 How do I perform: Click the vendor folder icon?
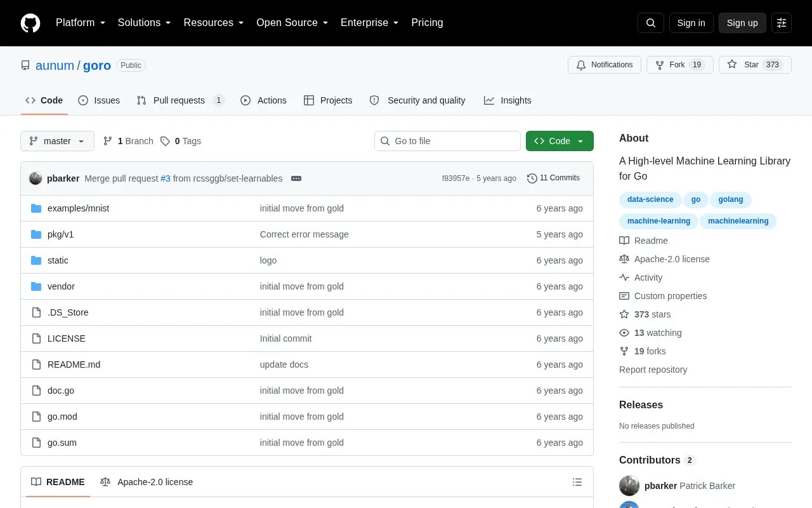pos(36,286)
